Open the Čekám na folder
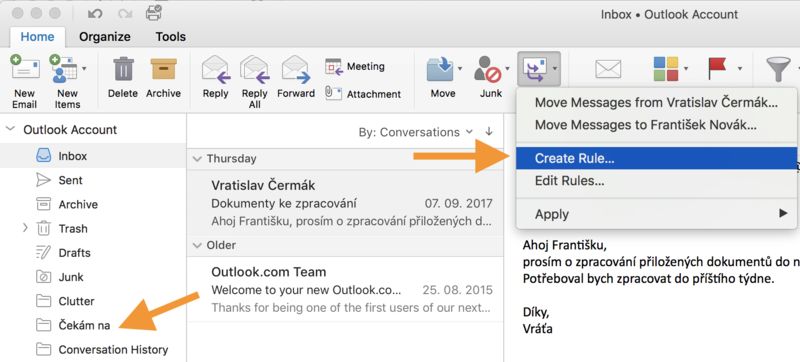800x362 pixels. point(84,325)
